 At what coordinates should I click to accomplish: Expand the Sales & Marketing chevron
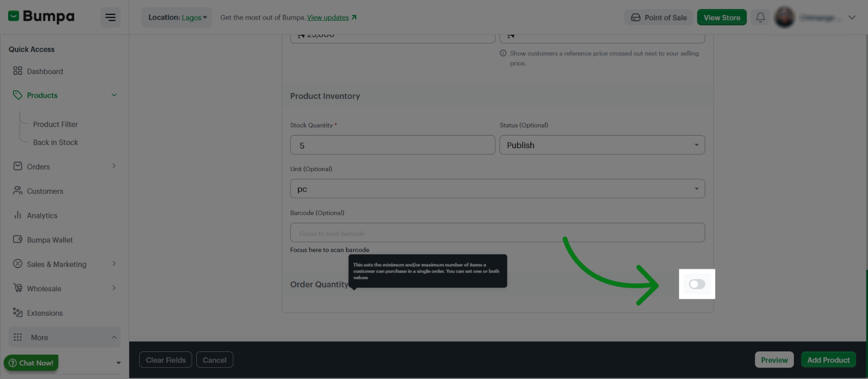pyautogui.click(x=114, y=264)
